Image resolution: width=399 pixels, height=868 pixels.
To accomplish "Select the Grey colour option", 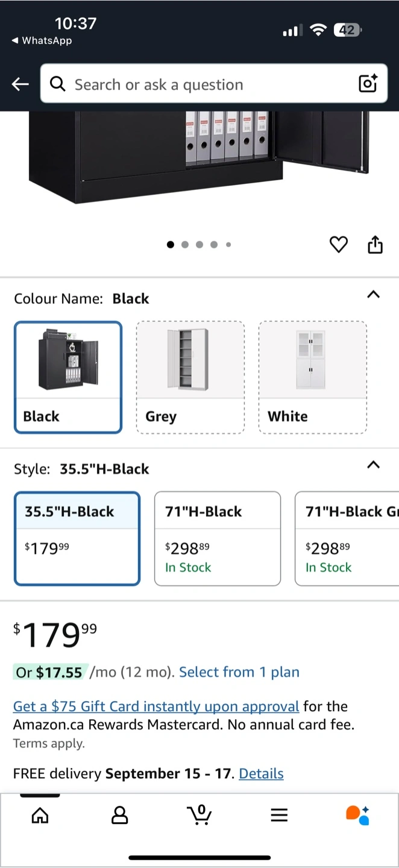I will tap(190, 377).
